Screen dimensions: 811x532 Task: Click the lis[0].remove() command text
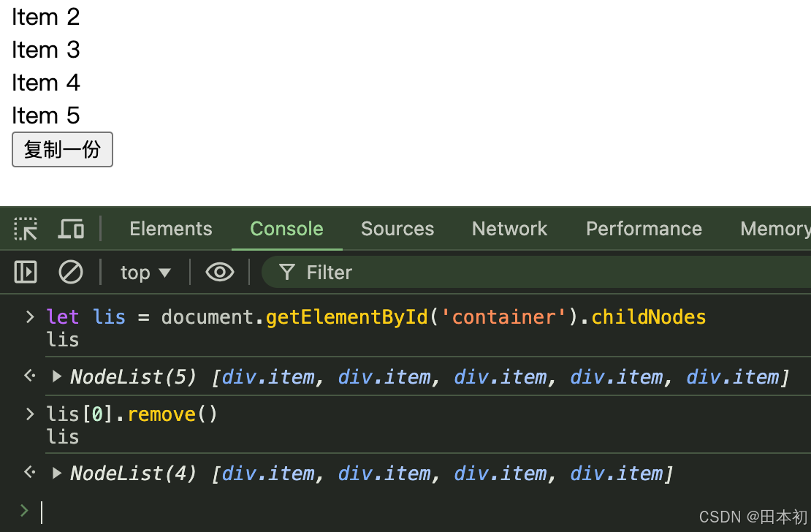click(132, 414)
